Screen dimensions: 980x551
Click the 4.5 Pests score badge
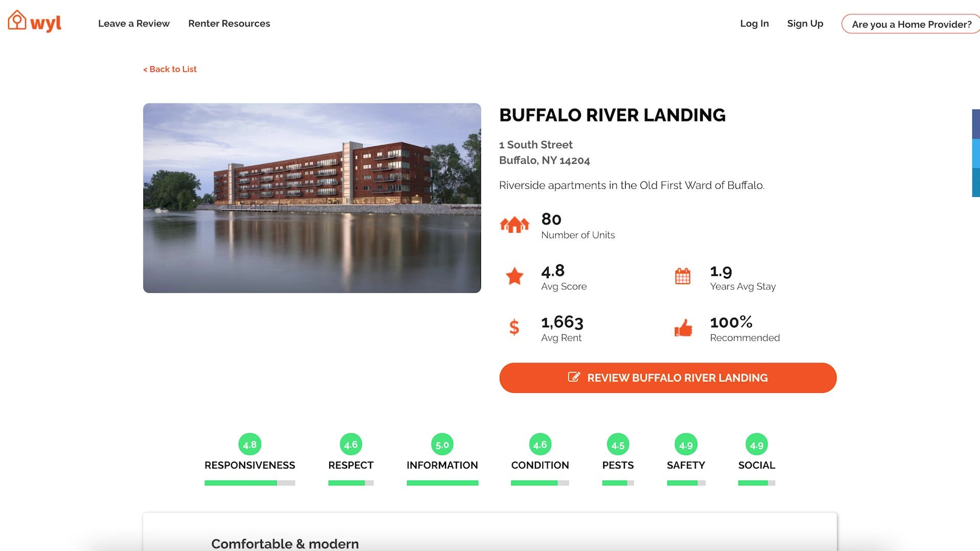[618, 445]
